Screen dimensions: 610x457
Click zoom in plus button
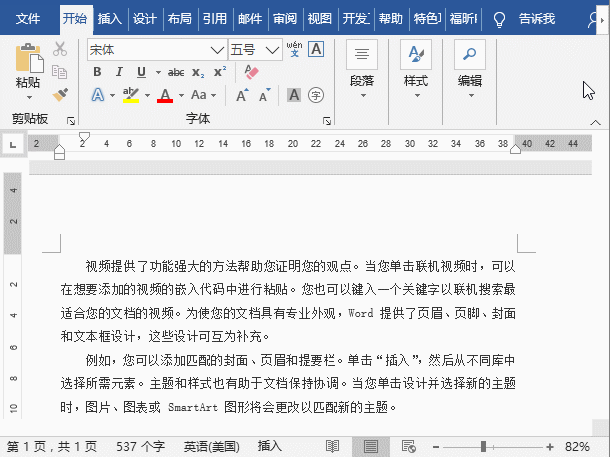[550, 447]
